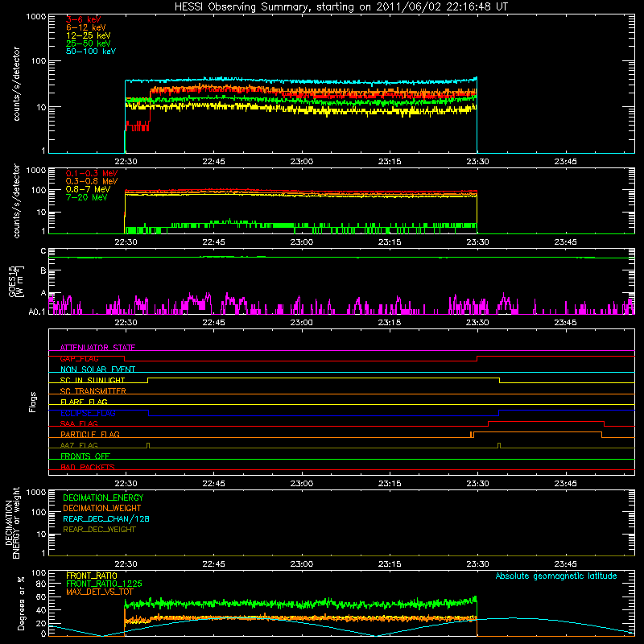Viewport: 644px width, 644px height.
Task: Click the 'Flags' vertical axis title
Action: [33, 402]
